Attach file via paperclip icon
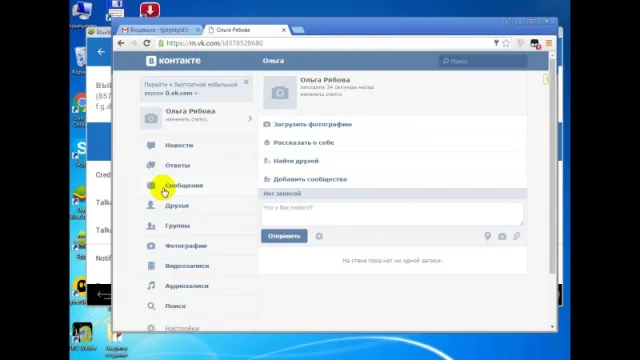 click(517, 236)
